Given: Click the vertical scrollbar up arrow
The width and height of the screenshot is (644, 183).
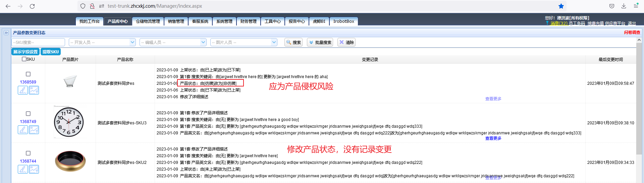Looking at the screenshot, I should coord(639,40).
